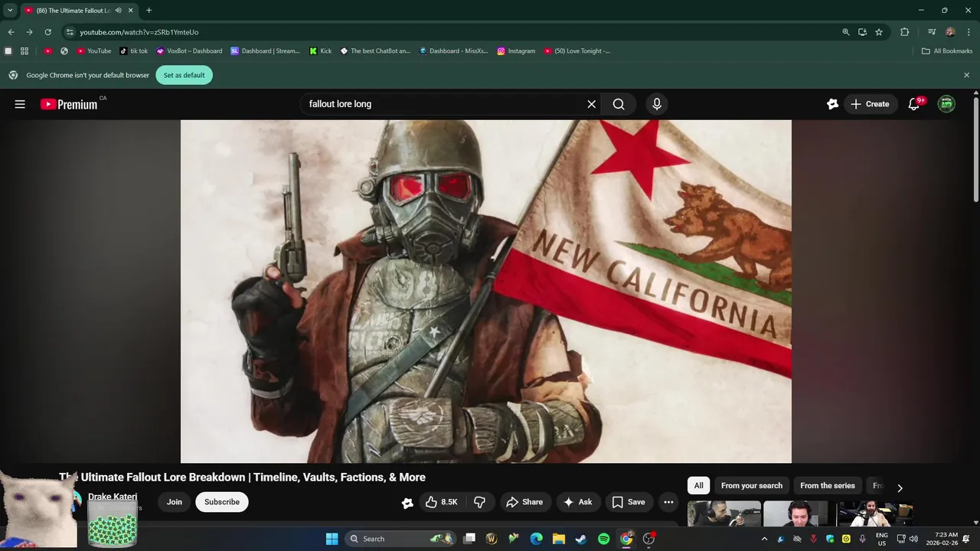Viewport: 980px width, 551px height.
Task: Click Set as default browser button
Action: (x=185, y=75)
